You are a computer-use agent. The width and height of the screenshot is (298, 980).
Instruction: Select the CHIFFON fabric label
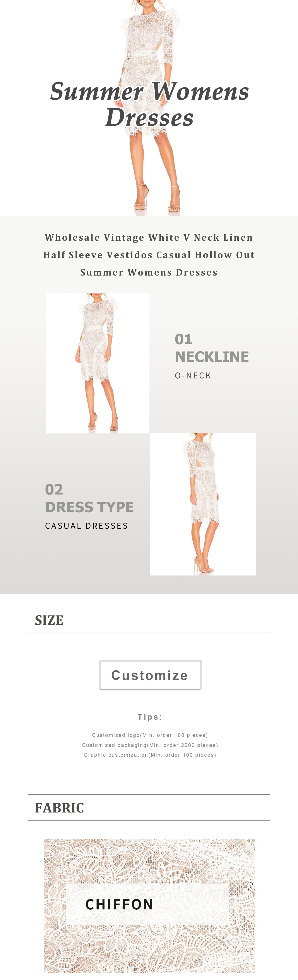(x=119, y=904)
